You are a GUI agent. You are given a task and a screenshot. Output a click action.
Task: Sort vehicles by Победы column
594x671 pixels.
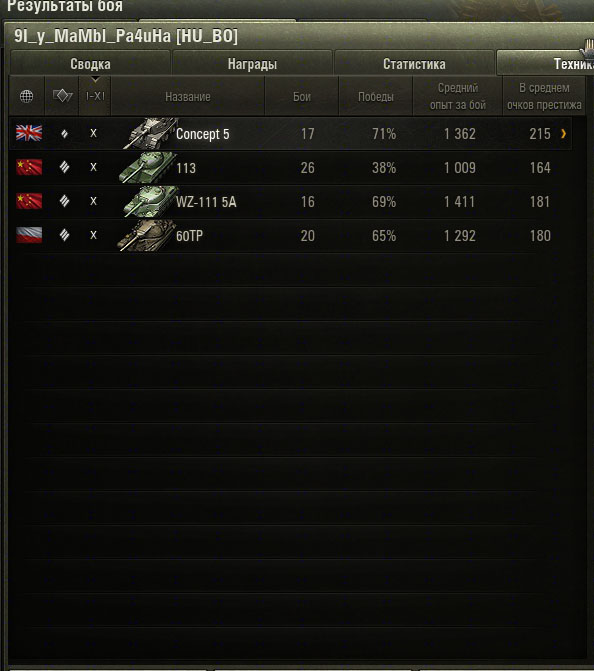[376, 96]
